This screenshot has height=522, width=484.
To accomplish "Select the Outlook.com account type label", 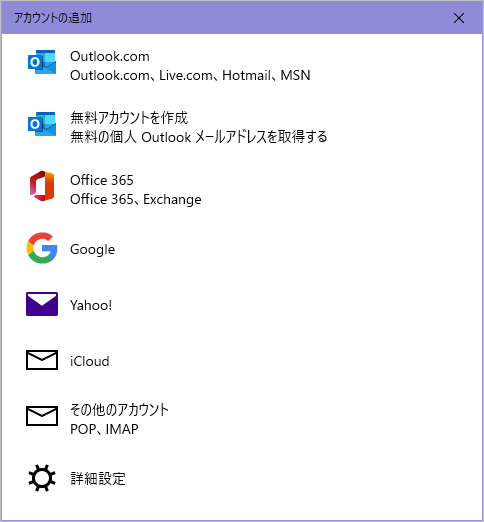I will (x=110, y=56).
